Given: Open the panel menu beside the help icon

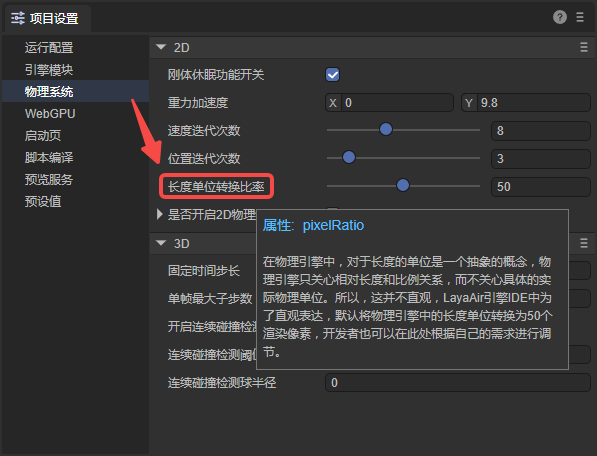Looking at the screenshot, I should click(x=580, y=17).
